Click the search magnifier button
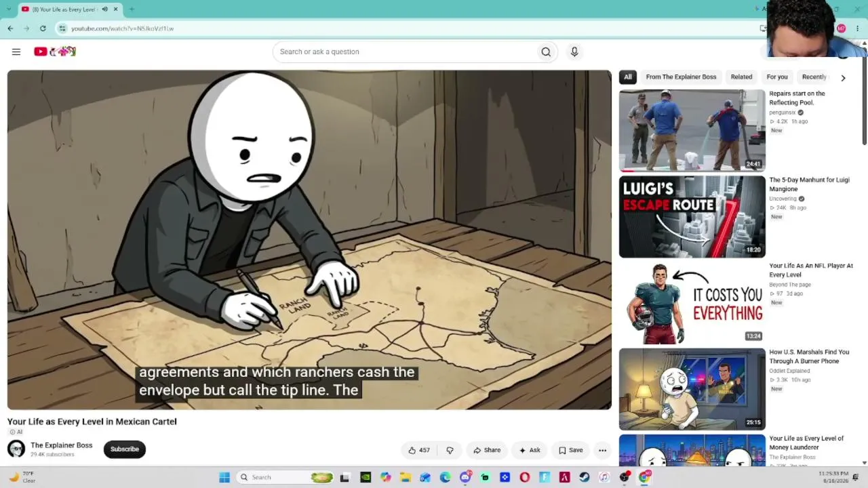The height and width of the screenshot is (488, 868). [x=546, y=52]
